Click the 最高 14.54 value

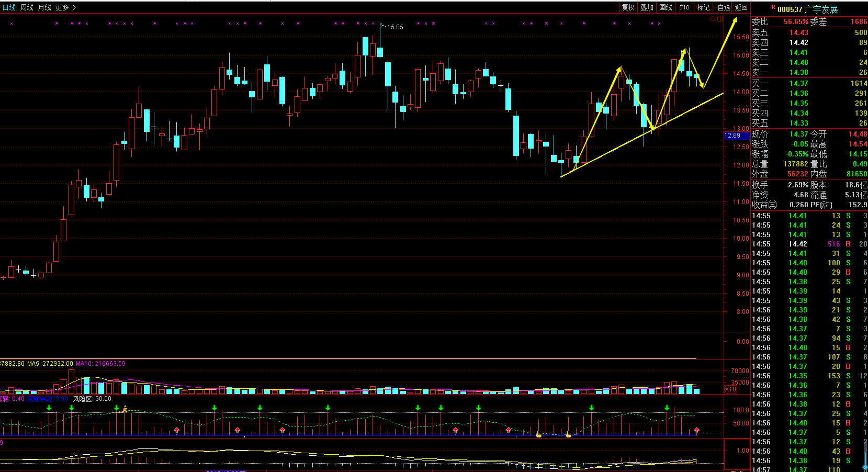coord(858,144)
